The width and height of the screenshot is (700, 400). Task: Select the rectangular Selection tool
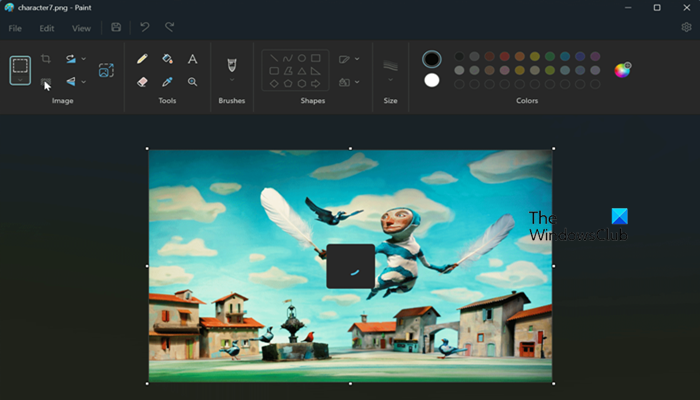tap(20, 66)
